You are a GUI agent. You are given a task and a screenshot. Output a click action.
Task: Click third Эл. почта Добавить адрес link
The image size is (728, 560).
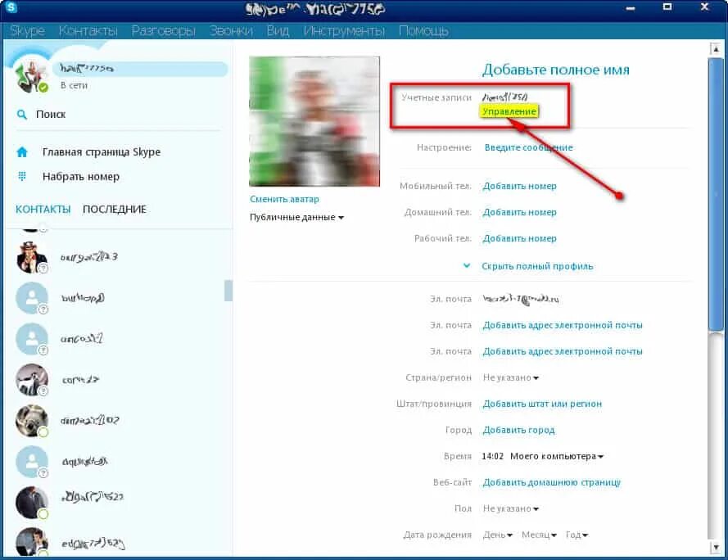(563, 351)
